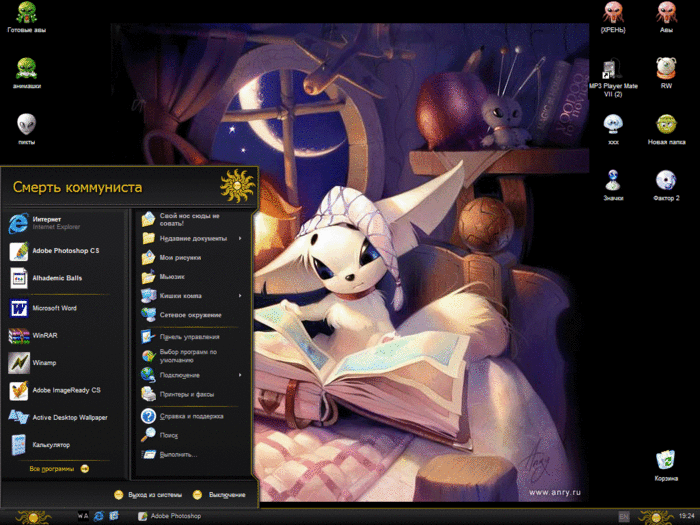Launch Adobe ImageReady CS
700x525 pixels.
point(64,390)
